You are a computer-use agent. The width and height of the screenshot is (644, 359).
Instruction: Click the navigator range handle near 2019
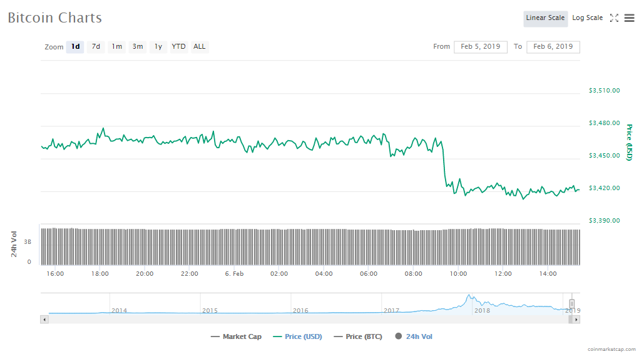(571, 304)
